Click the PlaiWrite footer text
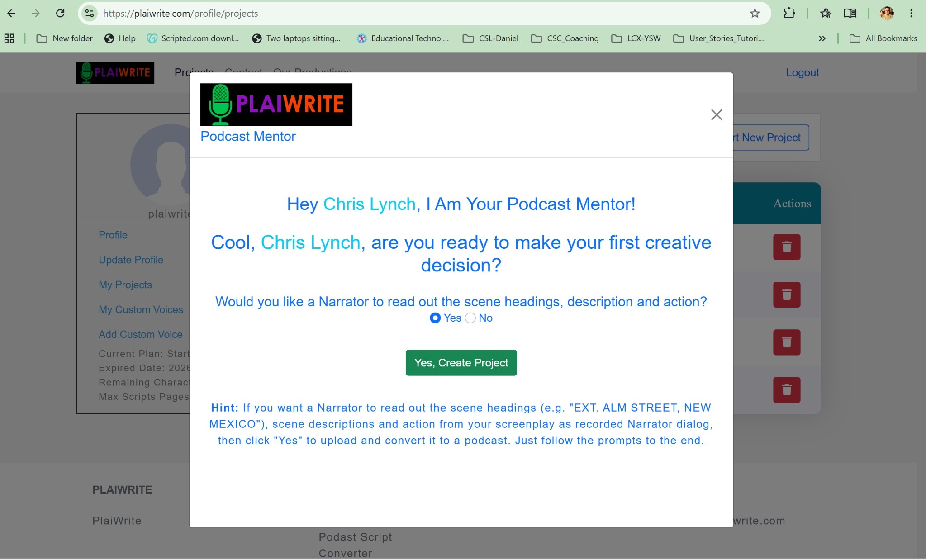This screenshot has height=560, width=926. click(x=117, y=521)
